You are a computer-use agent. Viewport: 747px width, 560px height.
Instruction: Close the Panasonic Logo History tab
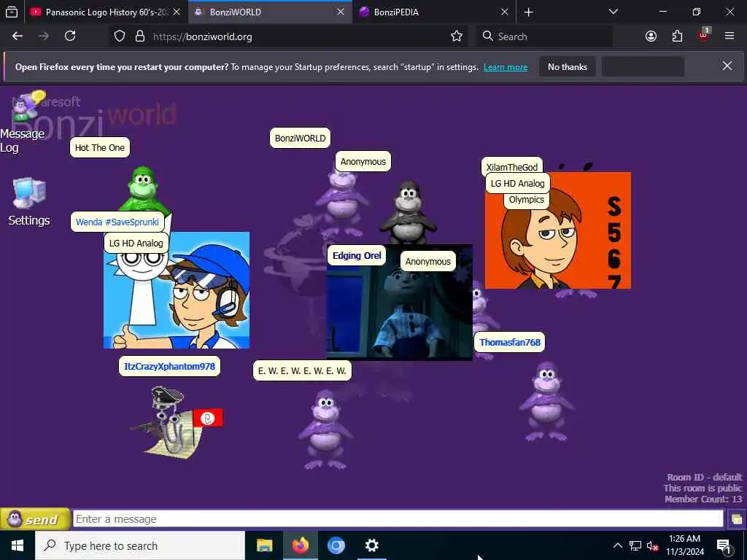tap(177, 12)
